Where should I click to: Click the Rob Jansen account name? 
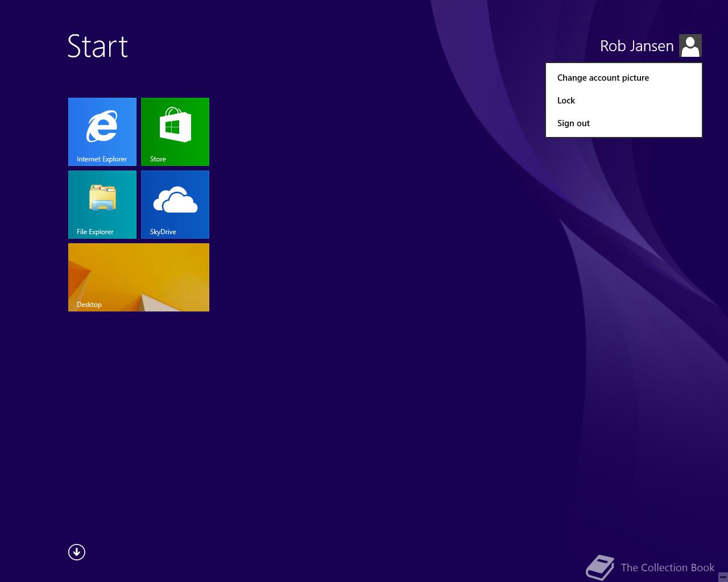point(636,46)
